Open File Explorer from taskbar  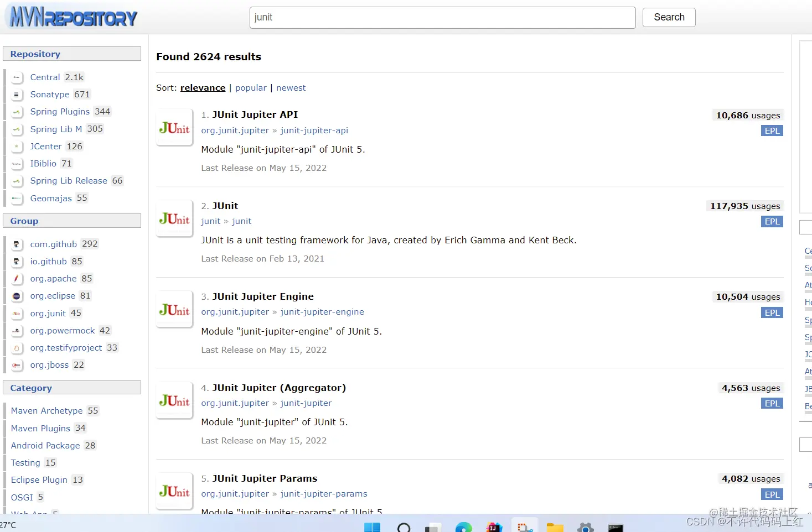click(x=555, y=527)
